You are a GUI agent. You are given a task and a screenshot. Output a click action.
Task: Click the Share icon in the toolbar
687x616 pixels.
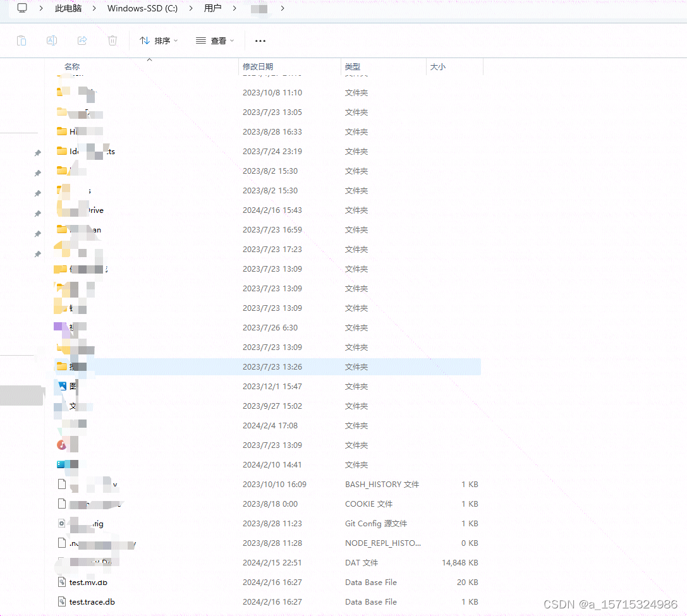(82, 40)
